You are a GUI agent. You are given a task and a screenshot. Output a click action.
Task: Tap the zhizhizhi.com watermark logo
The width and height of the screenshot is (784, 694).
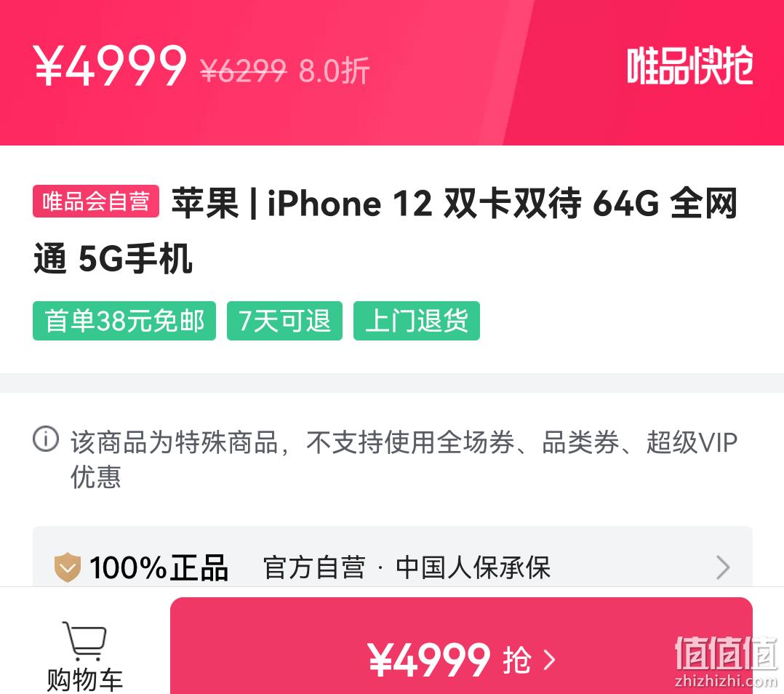point(726,662)
